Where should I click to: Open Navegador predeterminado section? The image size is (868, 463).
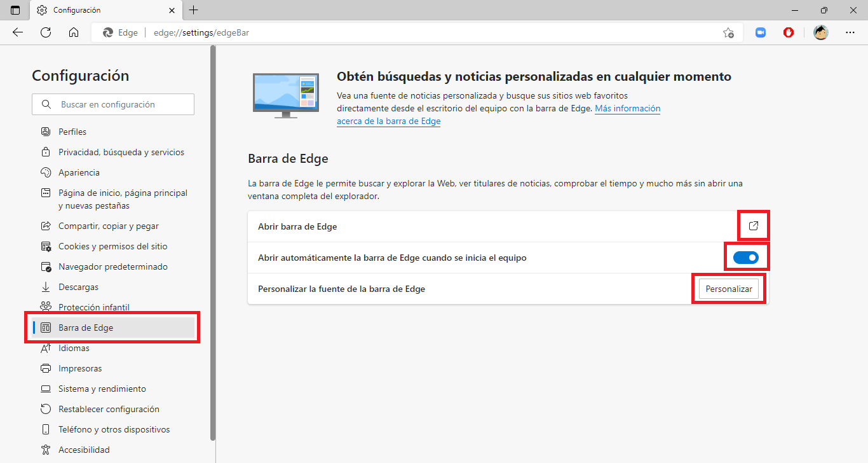[113, 266]
